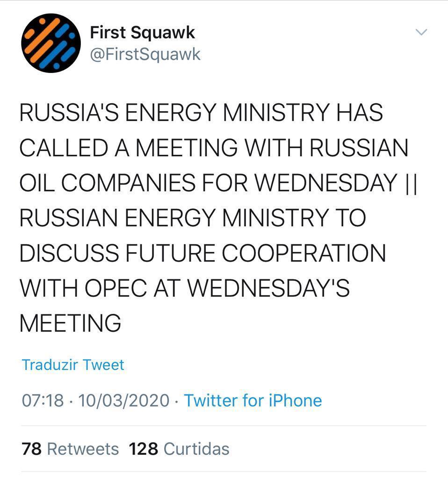Viewport: 448px width, 479px height.
Task: Click Traduzir Tweet to translate
Action: tap(73, 365)
